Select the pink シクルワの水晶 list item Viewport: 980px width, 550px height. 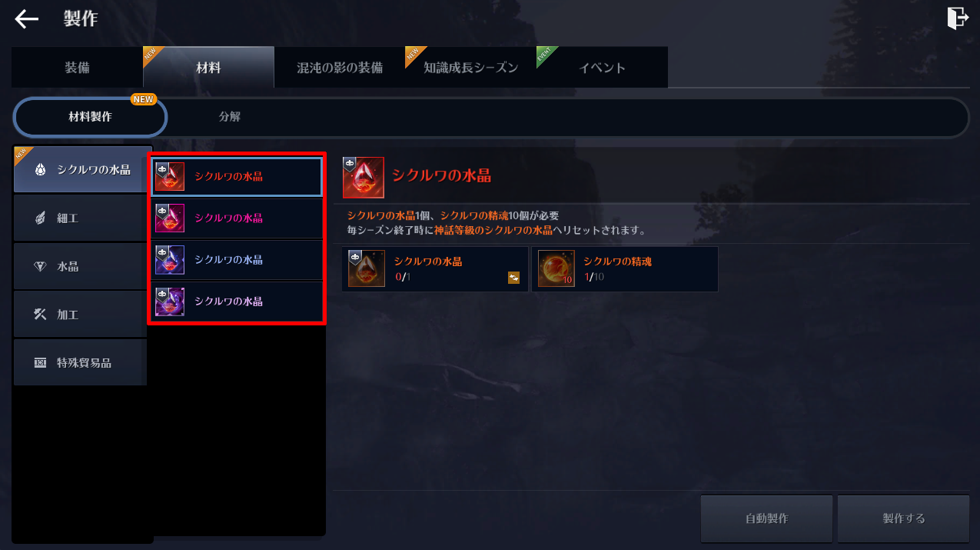[x=237, y=218]
